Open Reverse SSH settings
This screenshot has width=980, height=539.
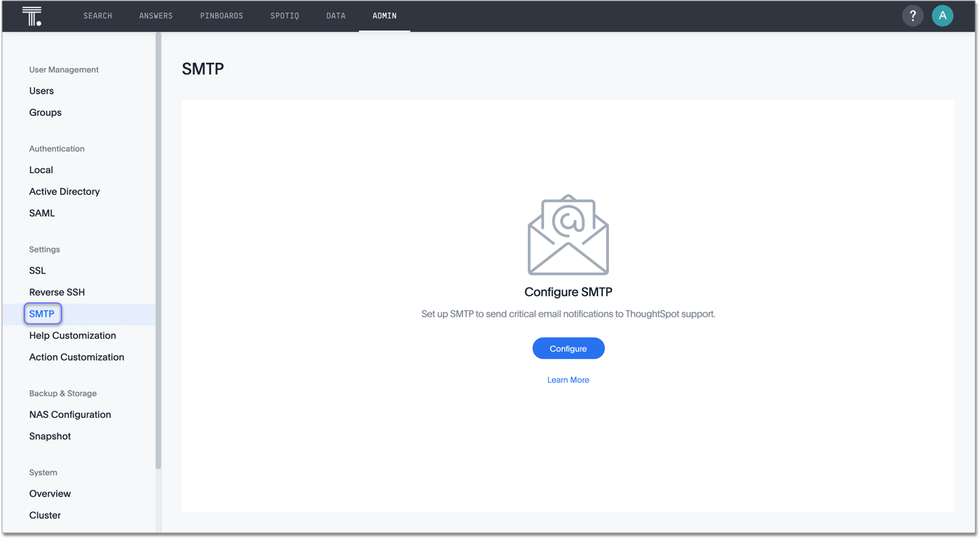click(x=57, y=291)
